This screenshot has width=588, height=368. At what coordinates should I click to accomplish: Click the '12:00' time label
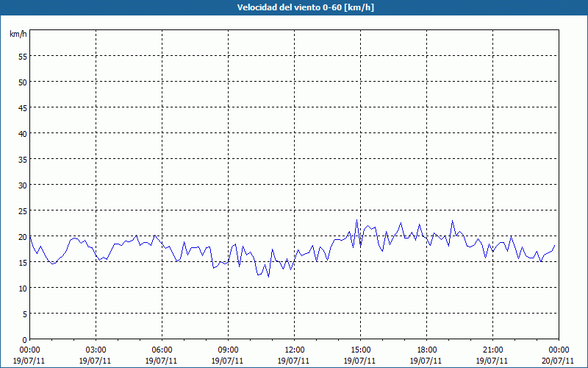295,350
